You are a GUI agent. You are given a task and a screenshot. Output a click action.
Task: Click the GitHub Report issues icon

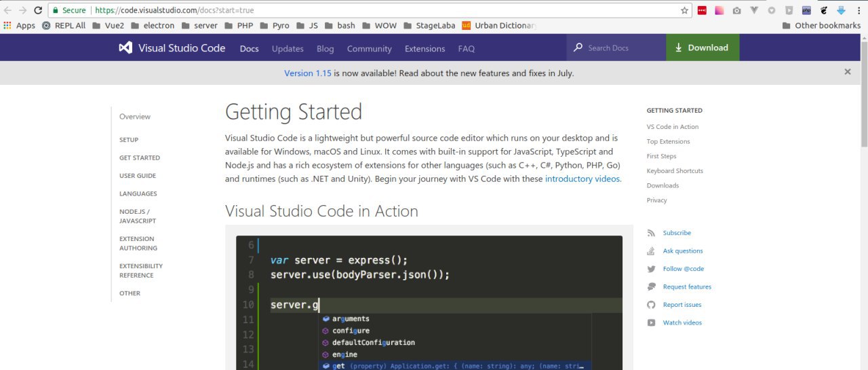click(651, 305)
